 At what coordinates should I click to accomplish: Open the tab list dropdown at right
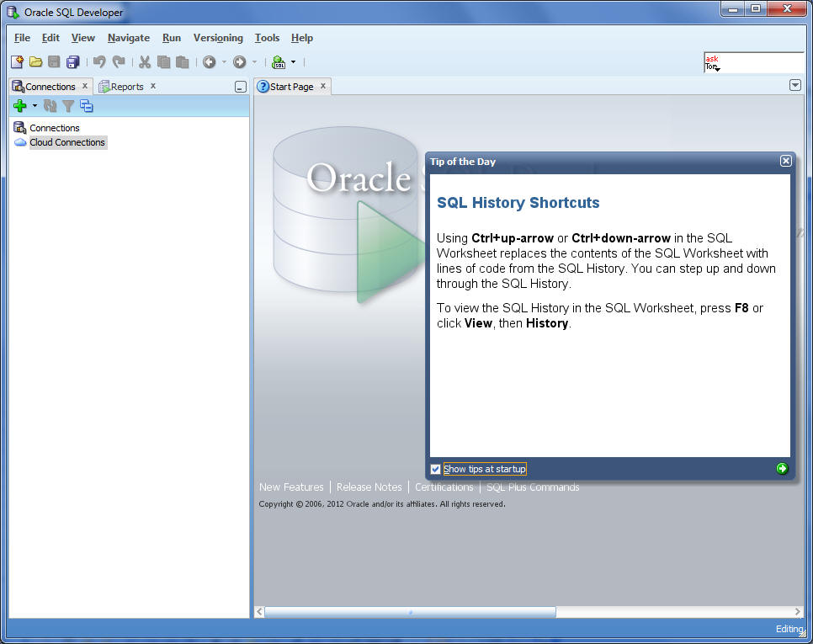tap(795, 85)
